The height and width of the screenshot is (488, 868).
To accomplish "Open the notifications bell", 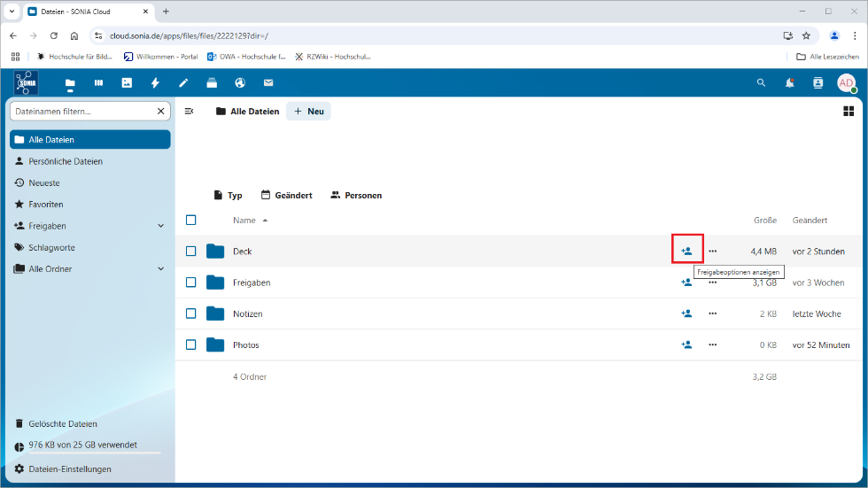I will [x=789, y=83].
